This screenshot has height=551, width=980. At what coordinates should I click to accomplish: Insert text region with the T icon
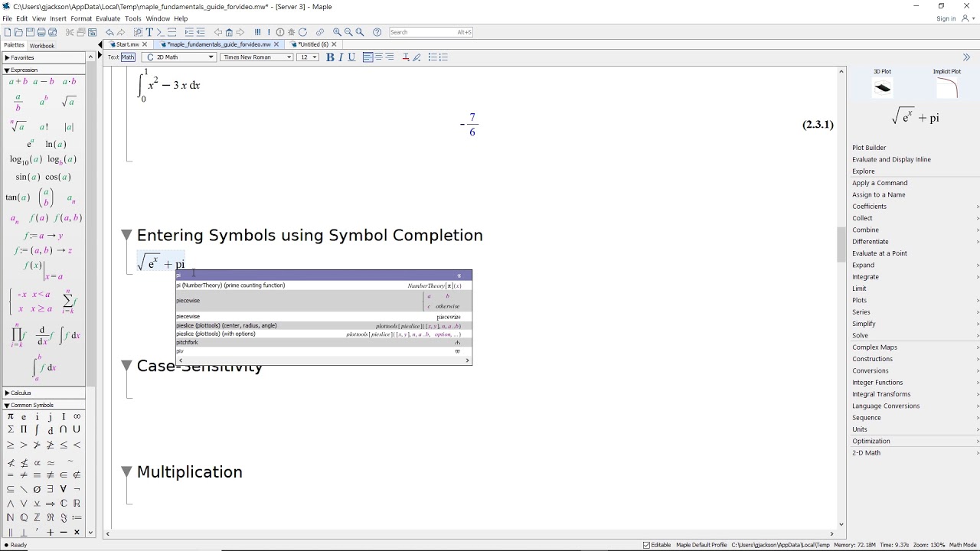[149, 32]
